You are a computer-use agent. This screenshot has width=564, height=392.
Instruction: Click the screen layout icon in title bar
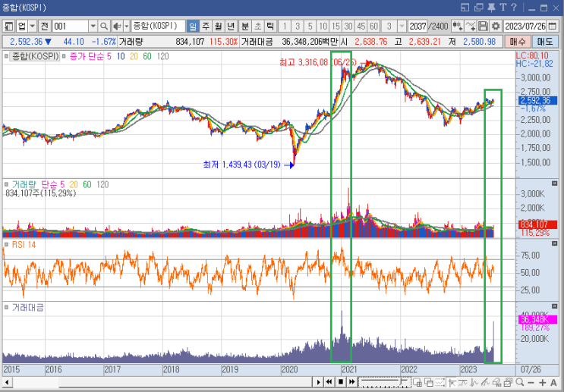[x=465, y=7]
